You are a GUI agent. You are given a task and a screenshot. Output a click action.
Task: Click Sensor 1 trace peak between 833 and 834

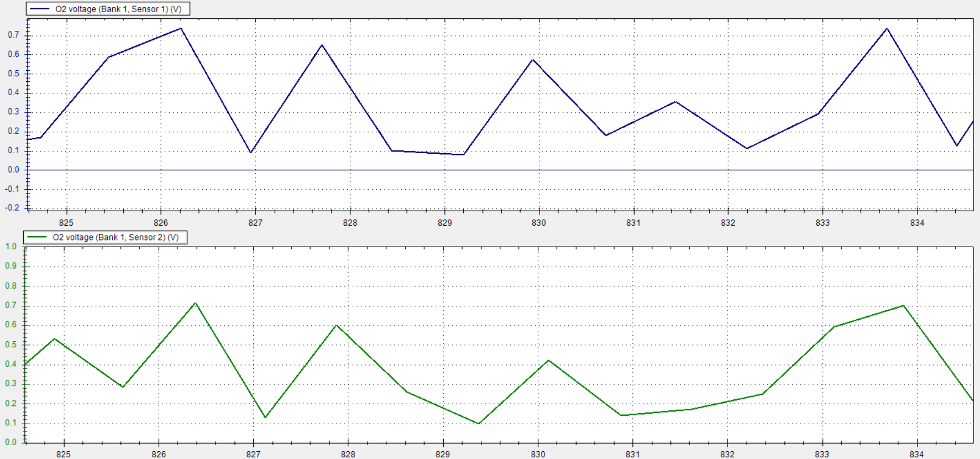point(887,28)
